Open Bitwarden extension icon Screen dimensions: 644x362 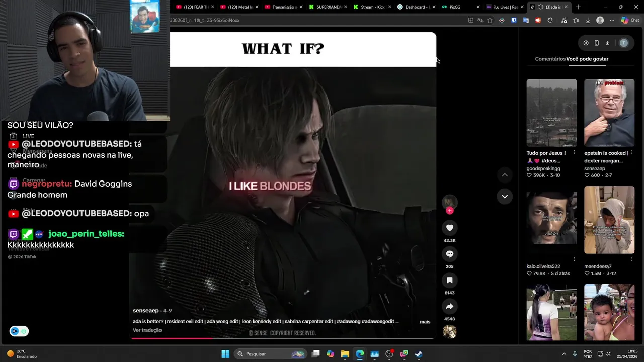tap(514, 20)
